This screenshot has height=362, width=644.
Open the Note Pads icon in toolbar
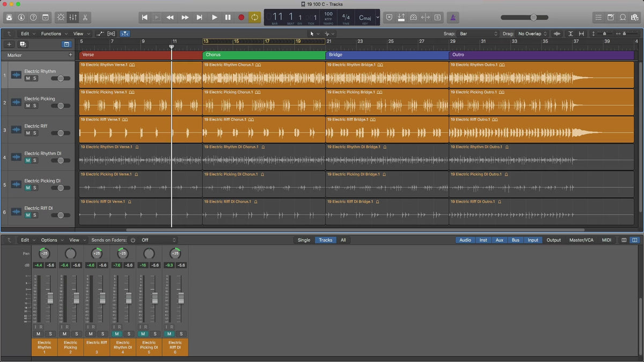point(611,17)
